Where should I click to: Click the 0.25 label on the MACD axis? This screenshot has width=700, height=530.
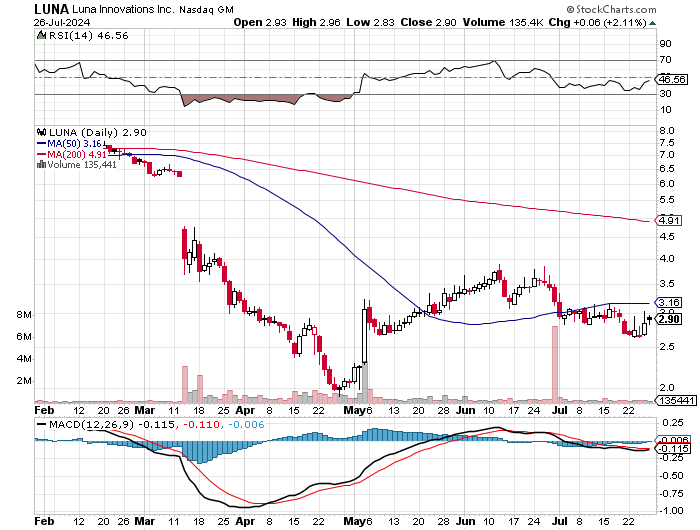click(x=672, y=423)
